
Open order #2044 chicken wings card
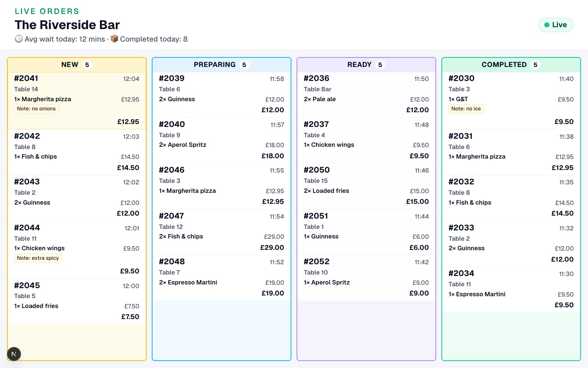coord(77,250)
